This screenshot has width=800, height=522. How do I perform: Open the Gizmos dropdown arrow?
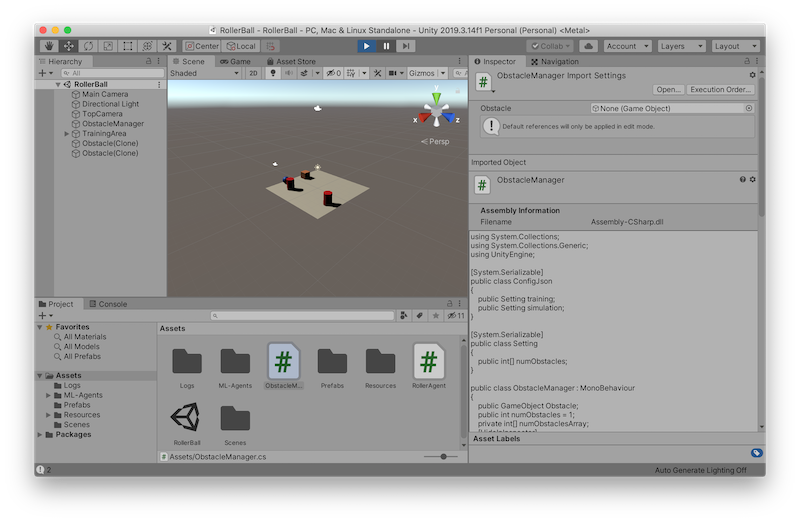(x=442, y=73)
